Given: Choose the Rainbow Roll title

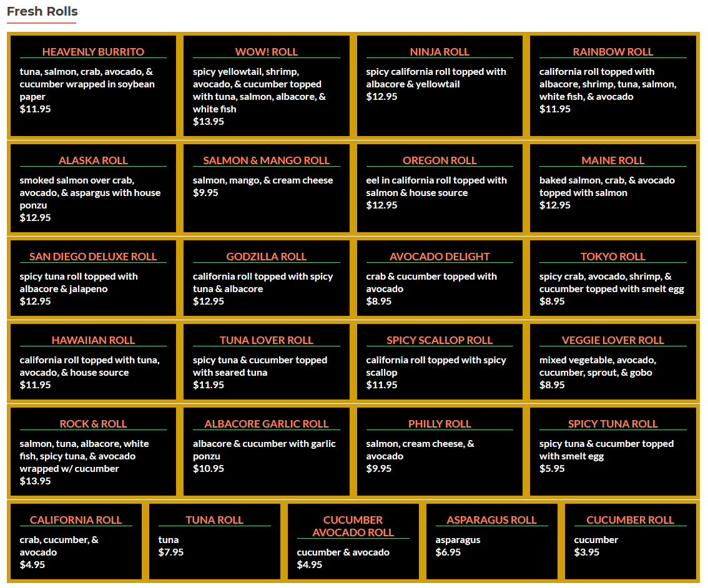Looking at the screenshot, I should pos(612,52).
